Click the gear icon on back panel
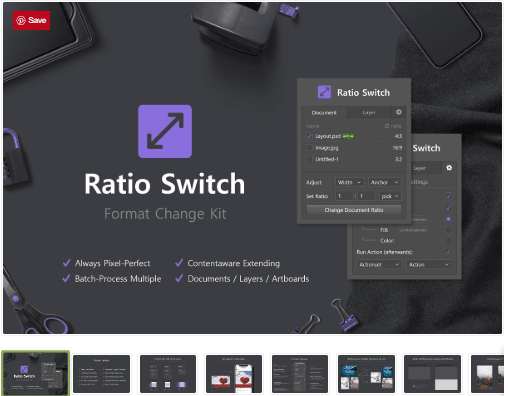The width and height of the screenshot is (508, 396). click(449, 168)
